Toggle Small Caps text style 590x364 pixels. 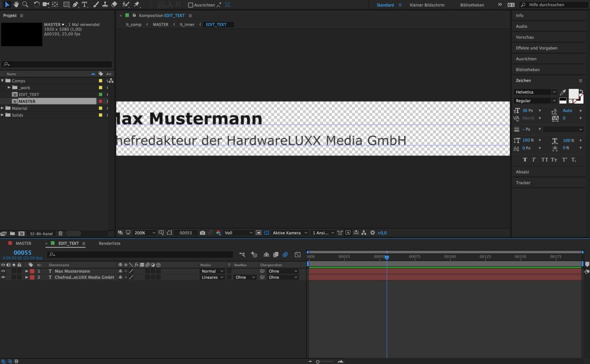[x=554, y=160]
